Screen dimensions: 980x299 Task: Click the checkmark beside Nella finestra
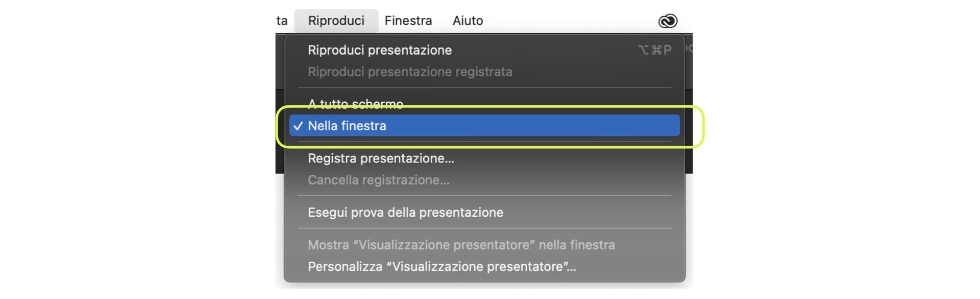coord(298,126)
